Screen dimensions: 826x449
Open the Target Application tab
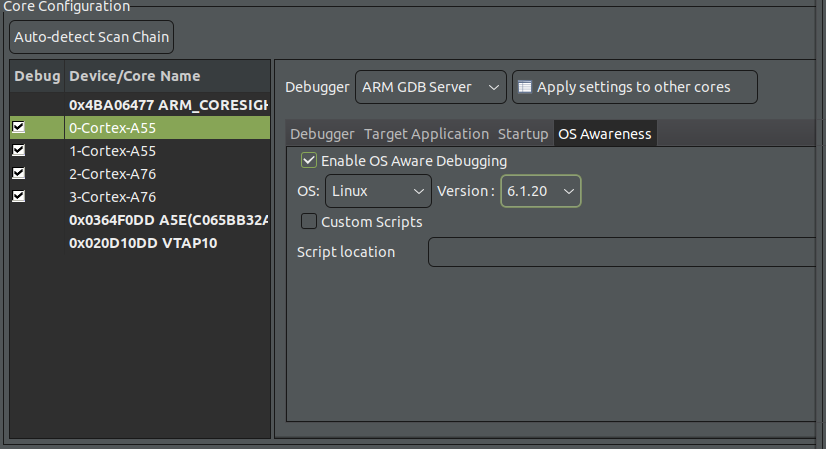tap(426, 134)
